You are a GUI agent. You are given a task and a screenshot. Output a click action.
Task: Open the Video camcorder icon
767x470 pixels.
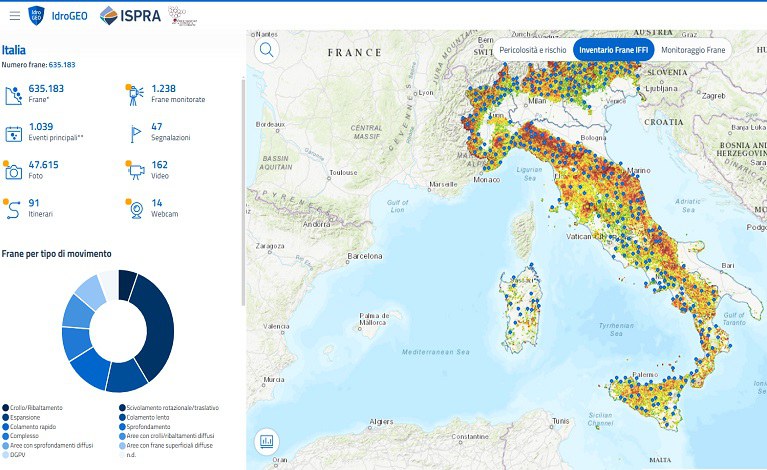135,171
